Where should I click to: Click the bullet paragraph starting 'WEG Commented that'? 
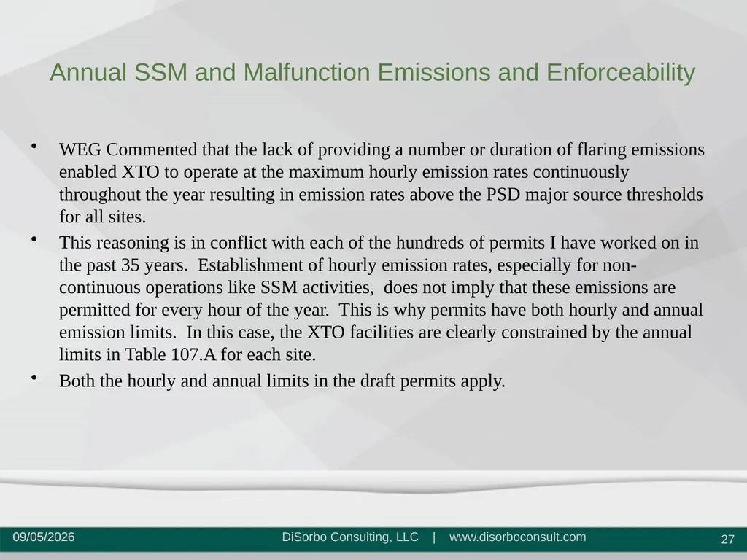pyautogui.click(x=382, y=183)
